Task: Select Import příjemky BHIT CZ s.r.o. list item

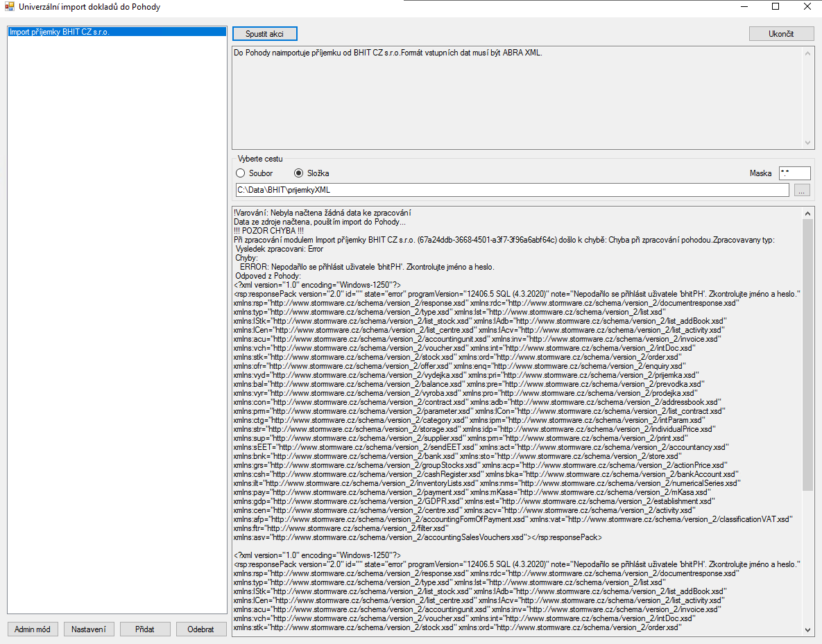Action: 117,32
